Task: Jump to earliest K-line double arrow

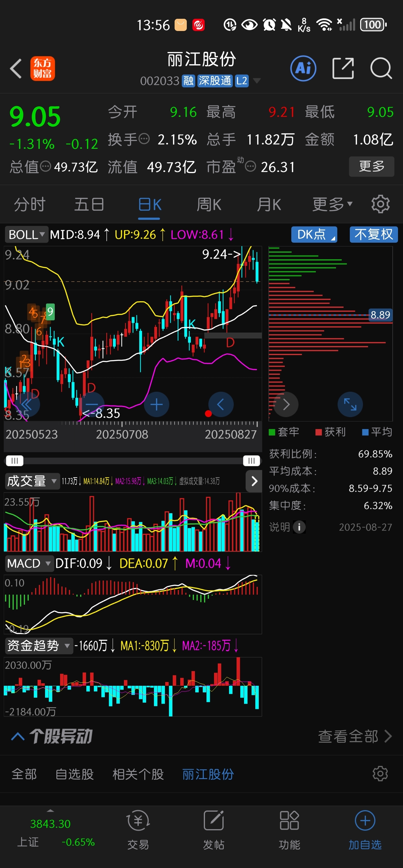Action: pos(28,404)
